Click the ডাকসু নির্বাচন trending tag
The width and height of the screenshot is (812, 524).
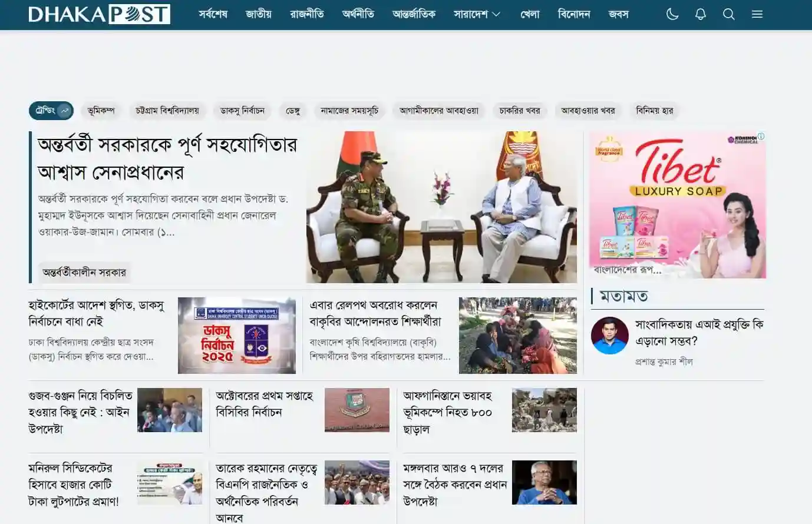click(x=243, y=111)
